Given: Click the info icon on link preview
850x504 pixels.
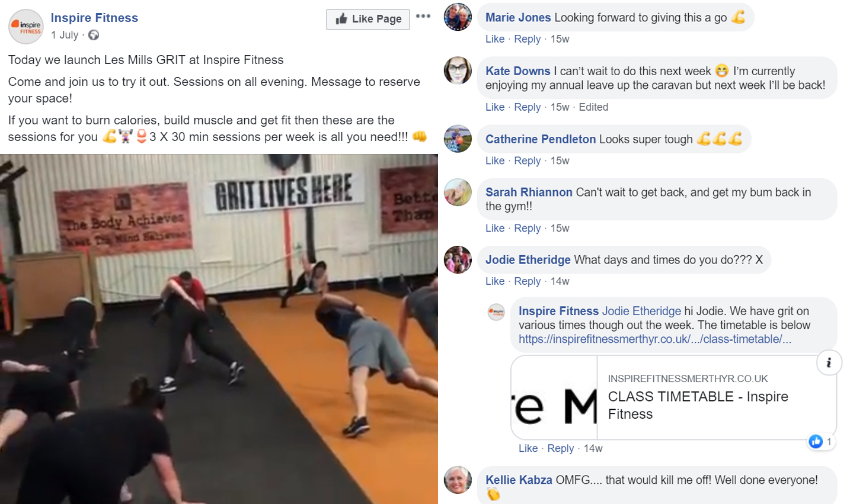Looking at the screenshot, I should point(829,362).
